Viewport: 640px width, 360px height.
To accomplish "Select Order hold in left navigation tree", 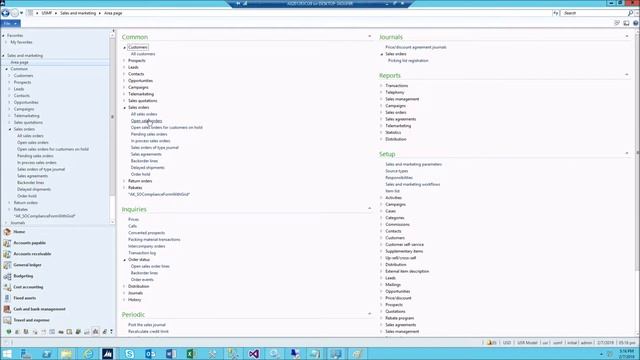I will click(x=27, y=196).
